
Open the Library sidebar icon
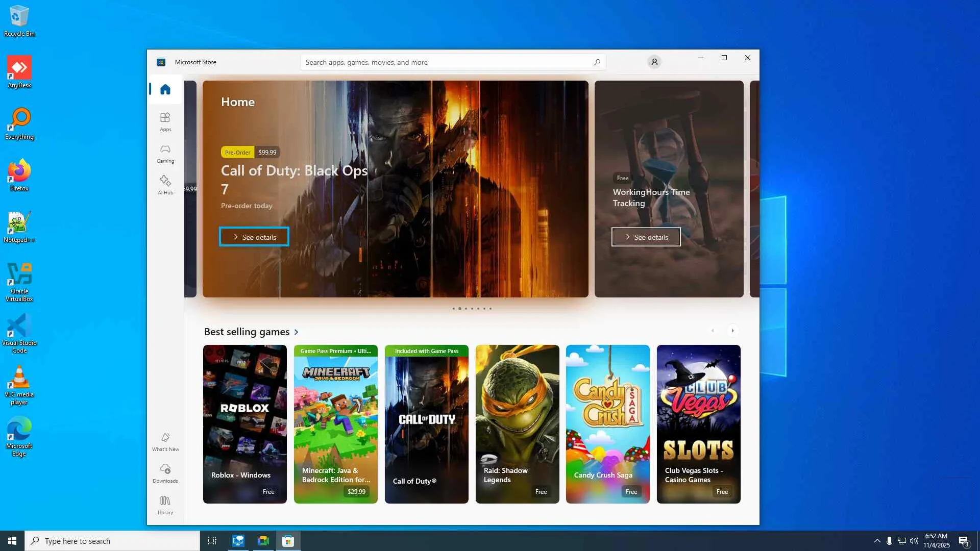(165, 505)
